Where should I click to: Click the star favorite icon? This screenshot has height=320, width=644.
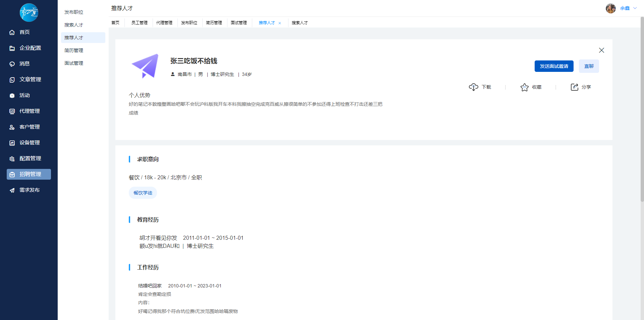524,87
